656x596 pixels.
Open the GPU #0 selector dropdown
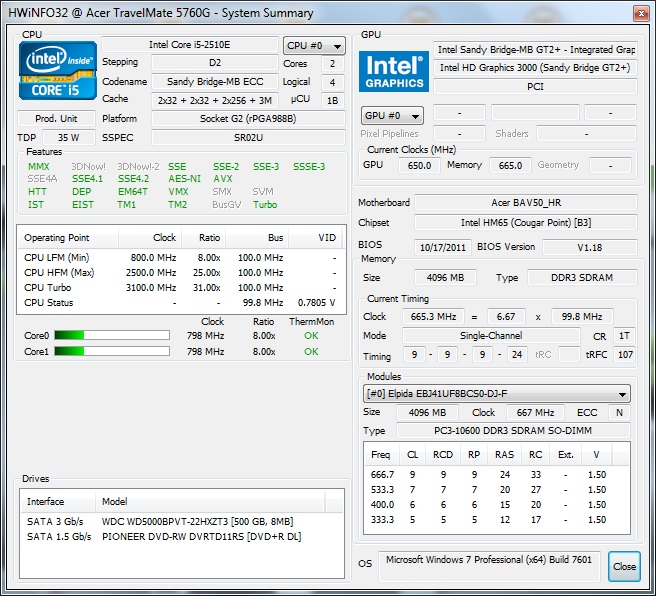tap(392, 115)
